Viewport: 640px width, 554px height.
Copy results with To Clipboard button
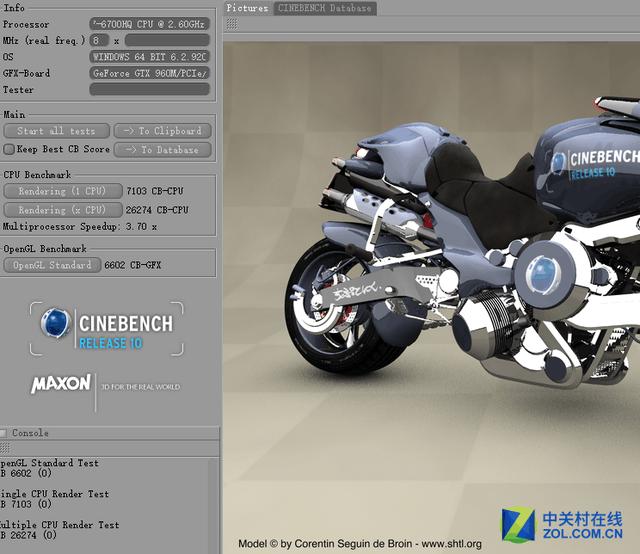click(163, 131)
